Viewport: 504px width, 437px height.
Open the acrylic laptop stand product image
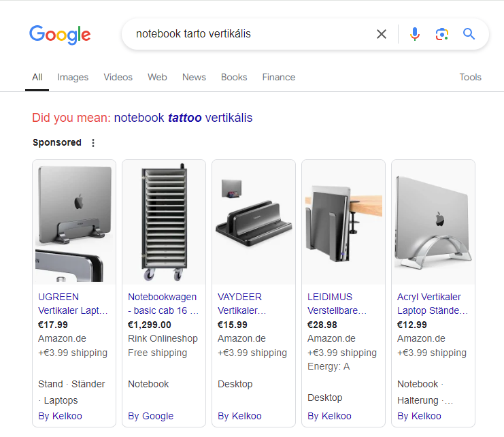click(433, 223)
